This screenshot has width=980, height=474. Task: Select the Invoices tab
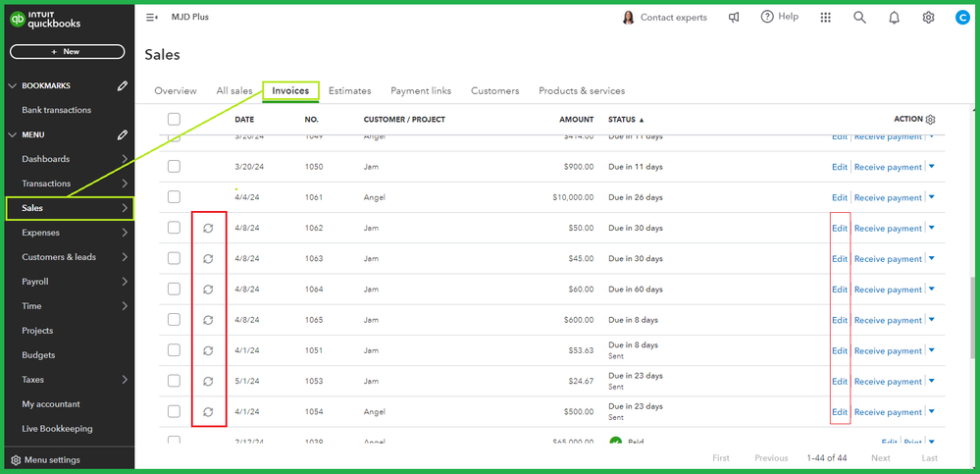coord(290,90)
